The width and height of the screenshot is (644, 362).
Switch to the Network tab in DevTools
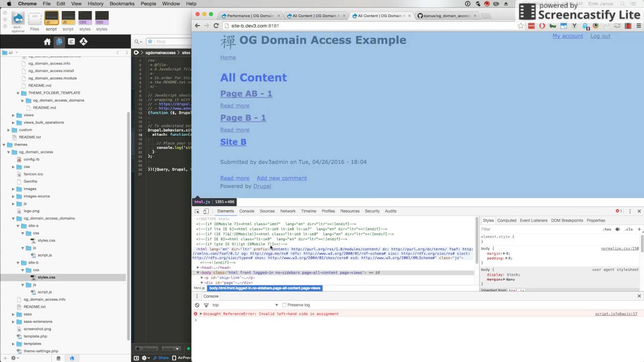[x=288, y=211]
